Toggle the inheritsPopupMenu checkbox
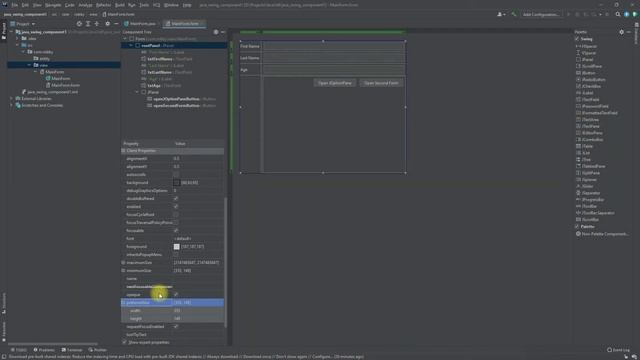 (176, 255)
